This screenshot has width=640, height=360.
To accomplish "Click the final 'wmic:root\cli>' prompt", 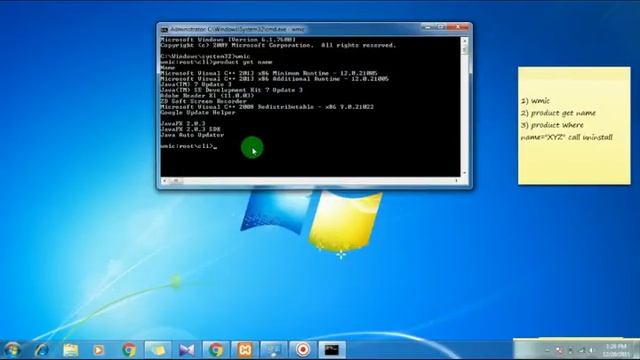I will [187, 146].
